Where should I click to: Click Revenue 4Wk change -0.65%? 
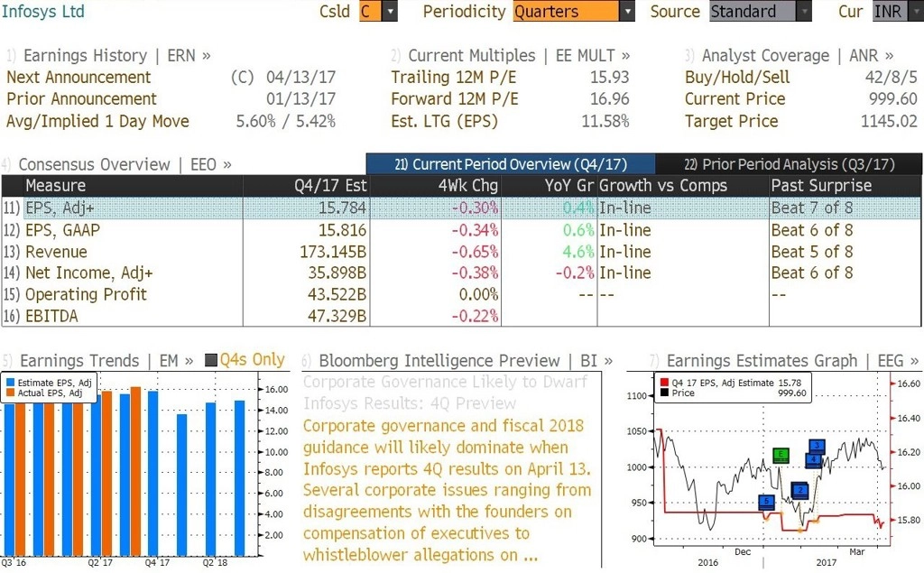coord(475,252)
